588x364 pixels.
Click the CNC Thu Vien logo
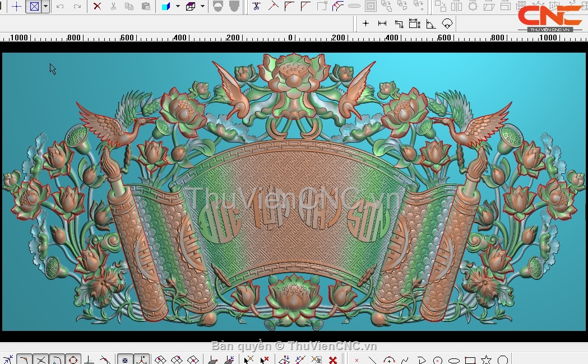pyautogui.click(x=549, y=17)
